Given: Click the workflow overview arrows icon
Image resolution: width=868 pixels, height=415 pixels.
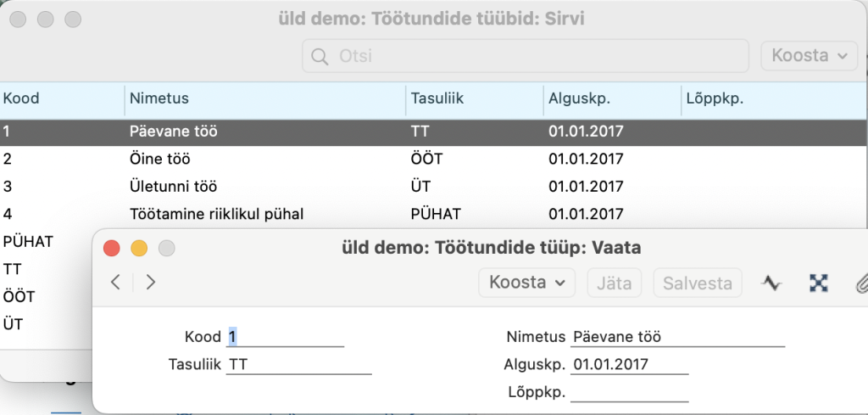Looking at the screenshot, I should (818, 283).
